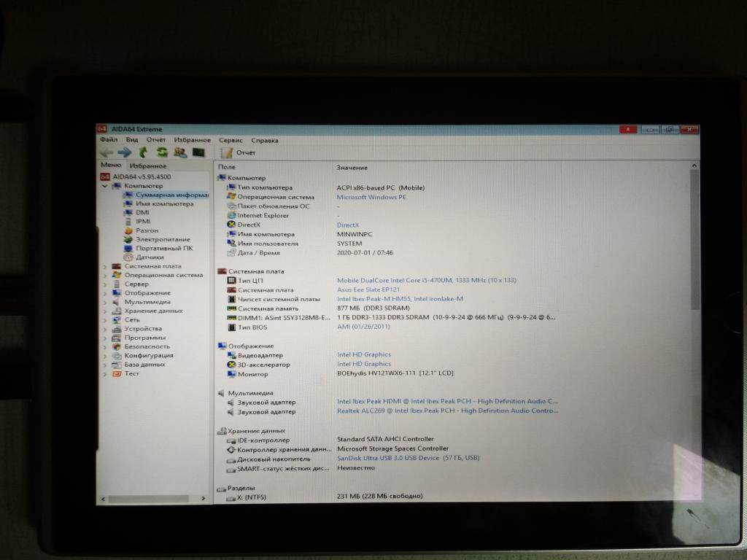Expand the Сервер tree node

[105, 284]
